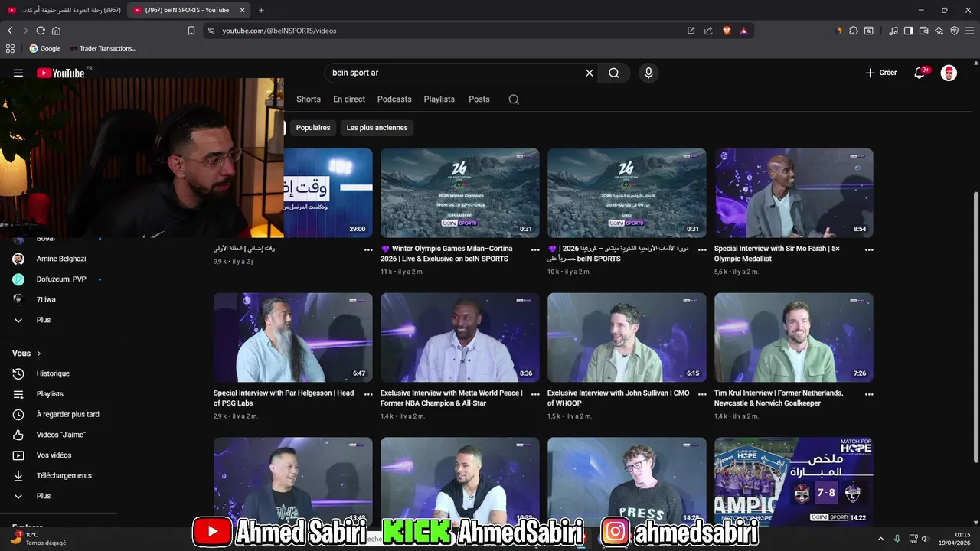Viewport: 980px width, 551px height.
Task: Open the browser home page button
Action: [x=56, y=31]
